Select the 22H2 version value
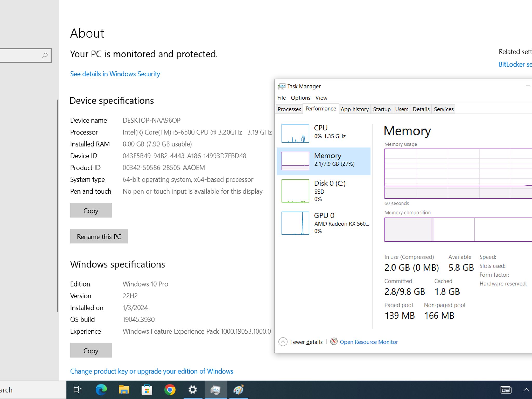Image resolution: width=532 pixels, height=399 pixels. point(130,296)
